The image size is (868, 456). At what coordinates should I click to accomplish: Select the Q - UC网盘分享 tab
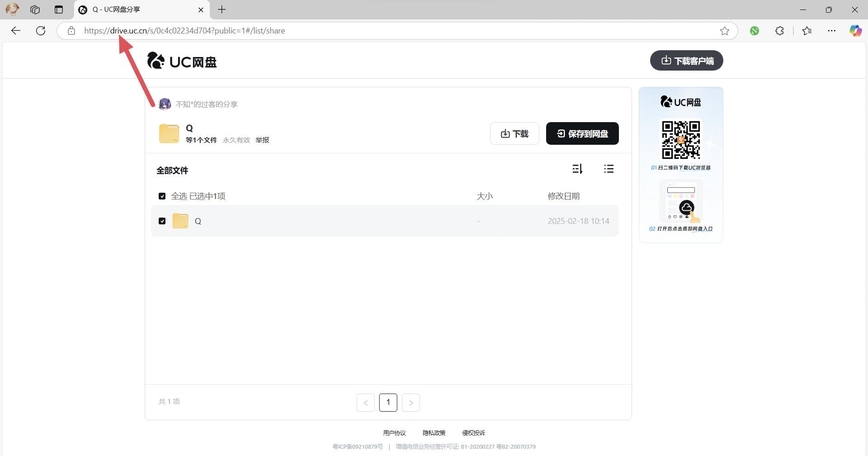[136, 9]
